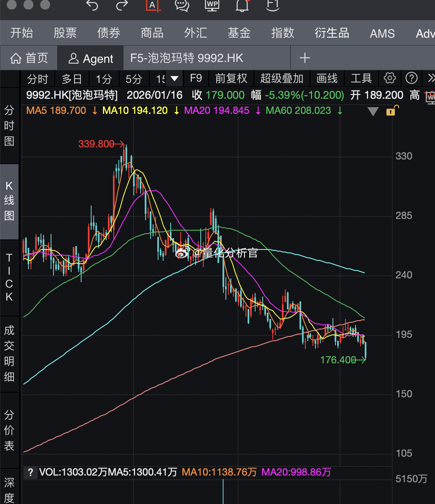435x504 pixels.
Task: Open the AMS menu
Action: pyautogui.click(x=382, y=33)
